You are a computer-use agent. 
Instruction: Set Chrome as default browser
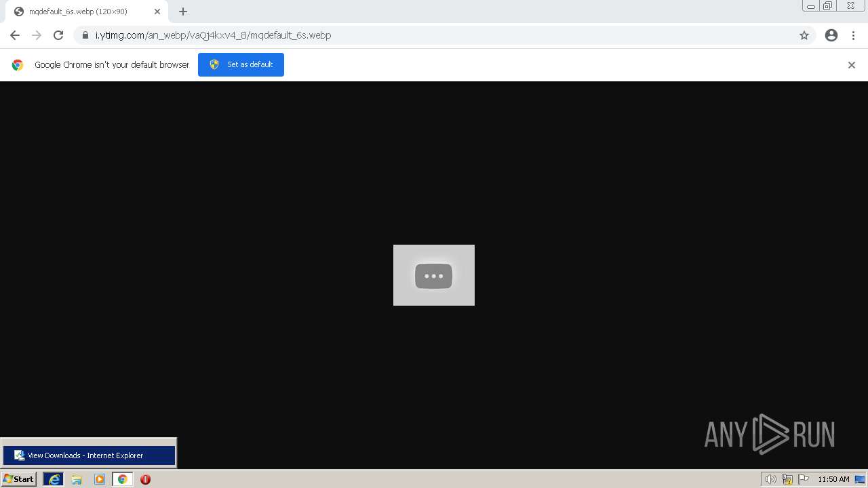click(241, 64)
